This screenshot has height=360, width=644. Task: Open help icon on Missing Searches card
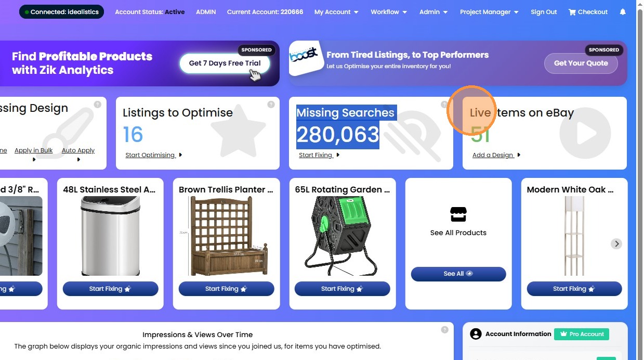[444, 105]
